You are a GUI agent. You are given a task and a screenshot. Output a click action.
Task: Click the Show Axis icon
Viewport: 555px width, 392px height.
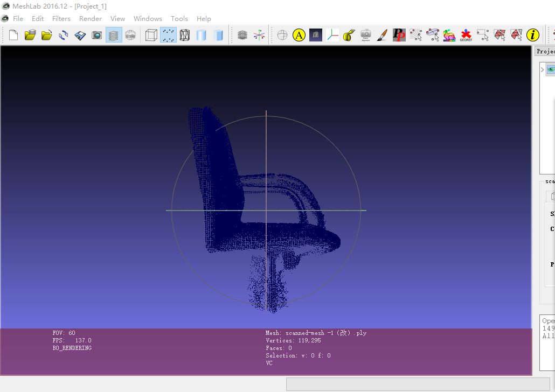259,36
